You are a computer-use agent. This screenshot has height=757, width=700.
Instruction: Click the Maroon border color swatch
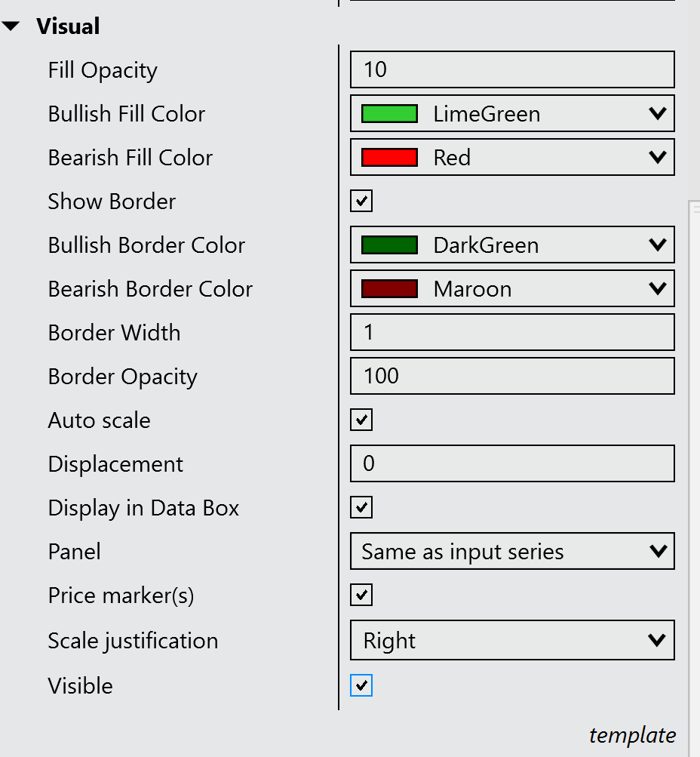[389, 289]
